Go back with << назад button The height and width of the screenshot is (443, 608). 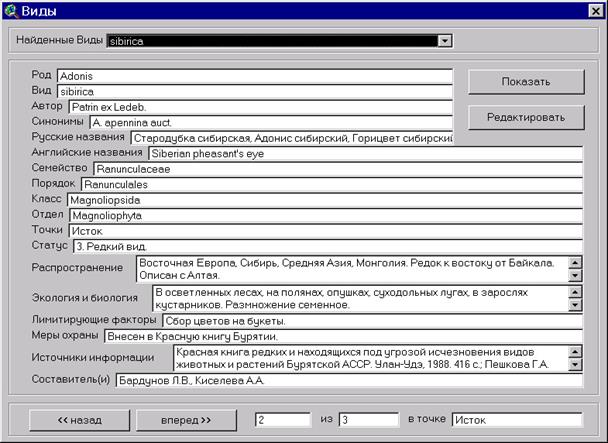tap(79, 419)
